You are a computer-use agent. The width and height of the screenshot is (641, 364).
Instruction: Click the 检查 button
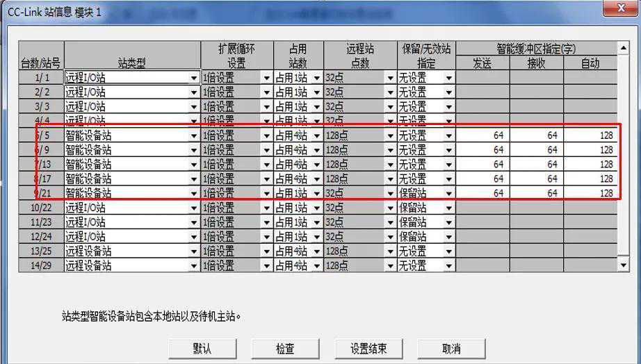point(284,348)
